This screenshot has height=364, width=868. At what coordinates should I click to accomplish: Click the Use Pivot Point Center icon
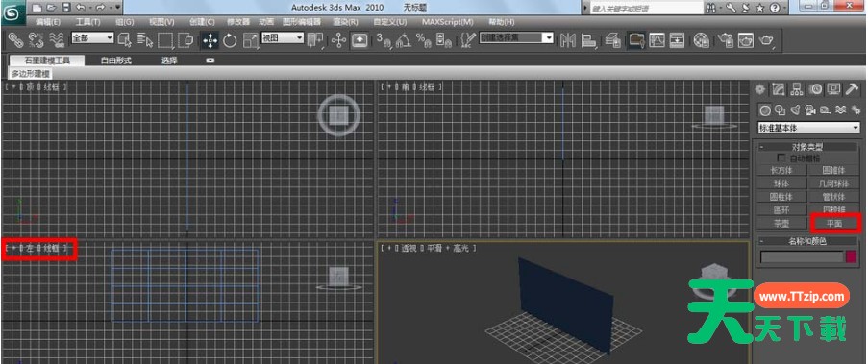316,39
